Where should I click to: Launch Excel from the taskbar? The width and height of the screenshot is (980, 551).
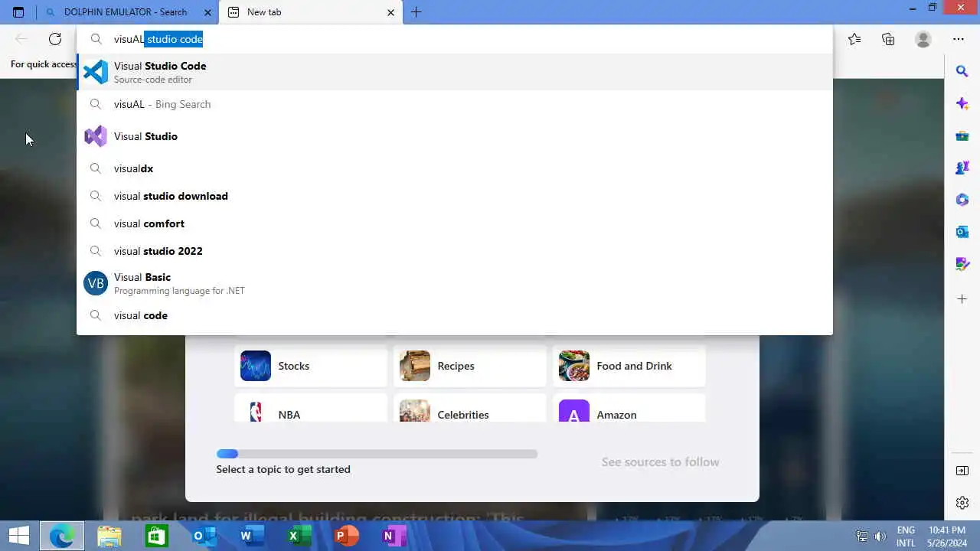point(299,536)
